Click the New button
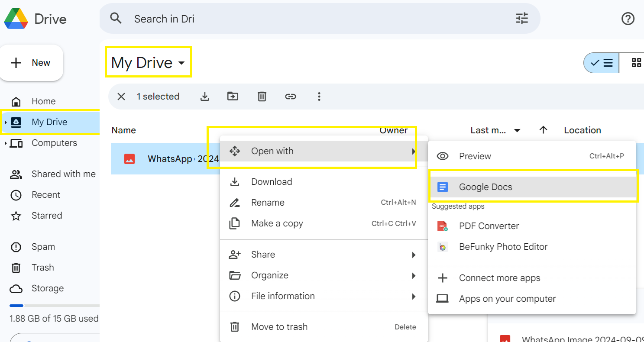644x342 pixels. 32,63
